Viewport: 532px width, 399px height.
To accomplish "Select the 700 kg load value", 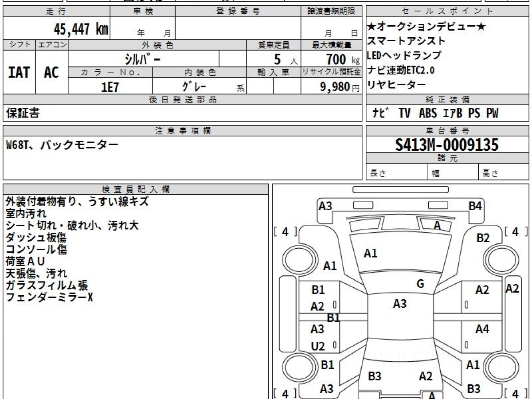I will click(x=343, y=59).
